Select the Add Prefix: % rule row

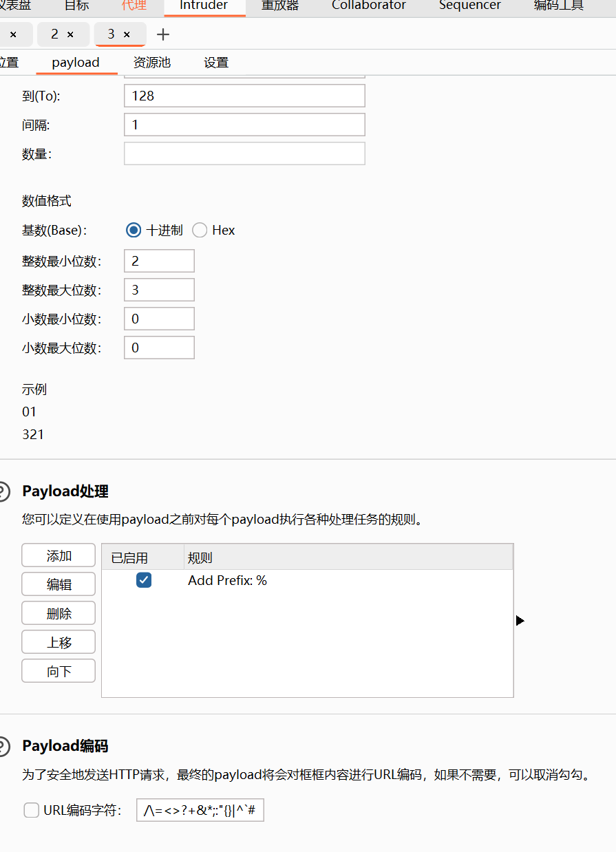(227, 580)
